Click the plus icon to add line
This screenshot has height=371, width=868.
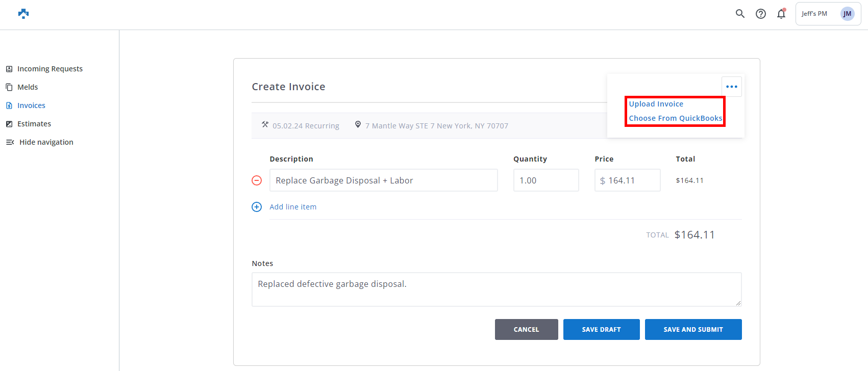tap(257, 207)
